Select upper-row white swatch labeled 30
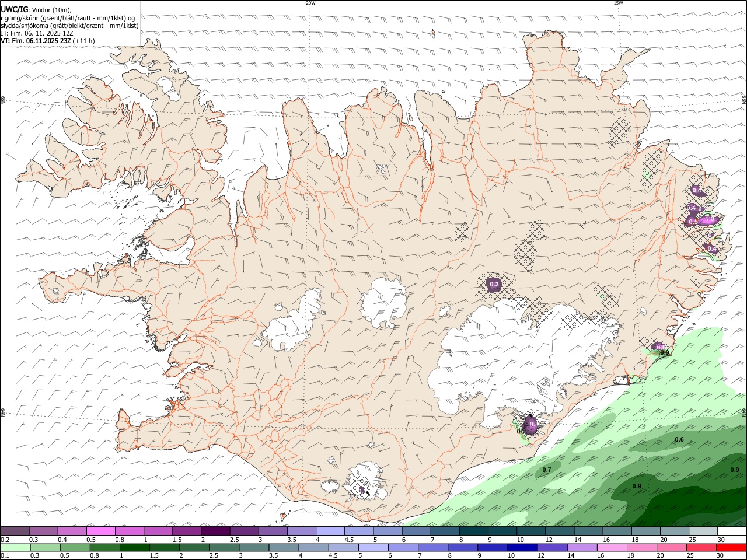747x560 pixels. coord(732,531)
